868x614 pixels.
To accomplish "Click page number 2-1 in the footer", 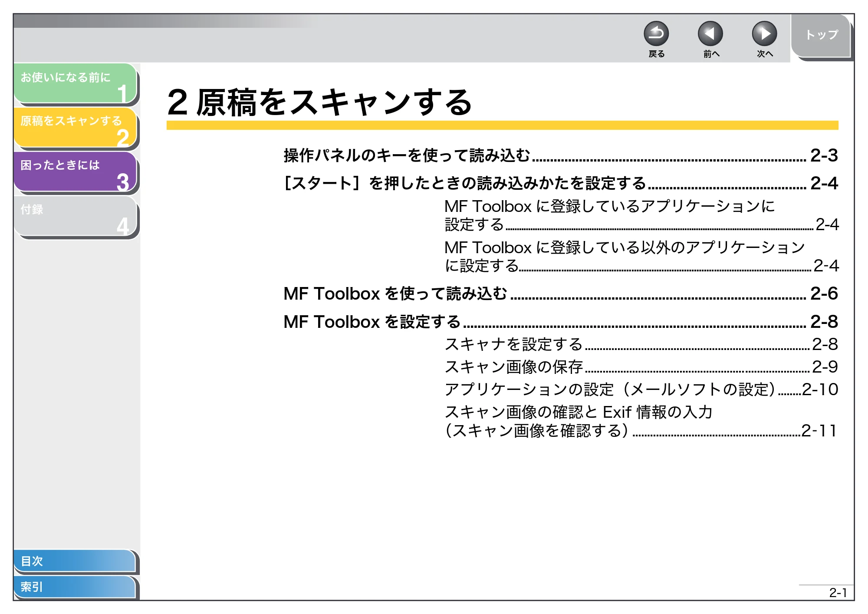I will [x=838, y=593].
